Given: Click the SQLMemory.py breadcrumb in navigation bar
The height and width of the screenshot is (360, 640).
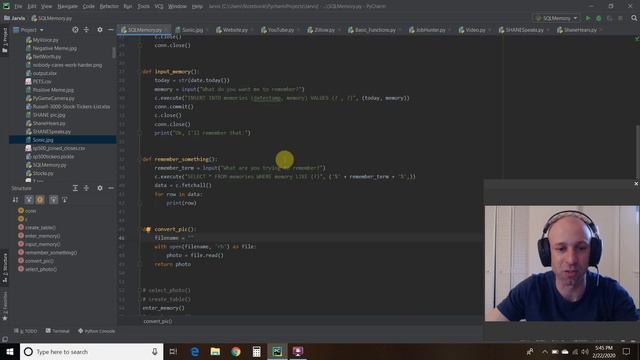Looking at the screenshot, I should coord(52,18).
